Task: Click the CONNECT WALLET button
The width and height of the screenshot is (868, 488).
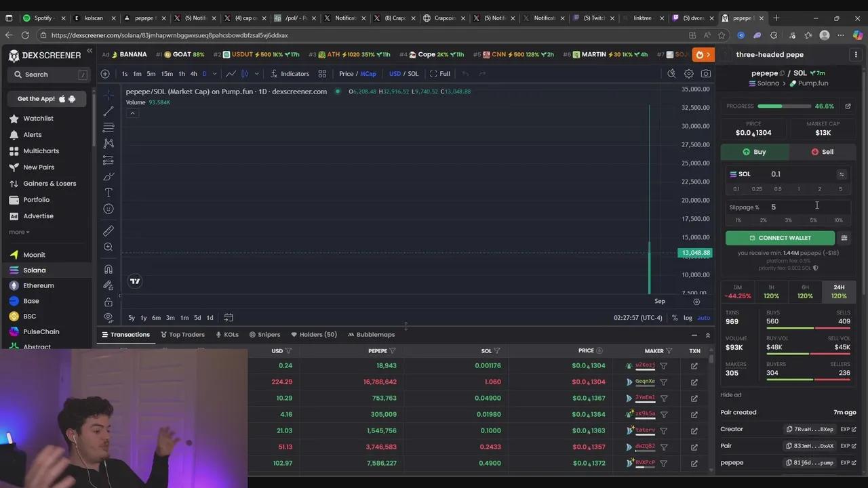Action: [780, 238]
